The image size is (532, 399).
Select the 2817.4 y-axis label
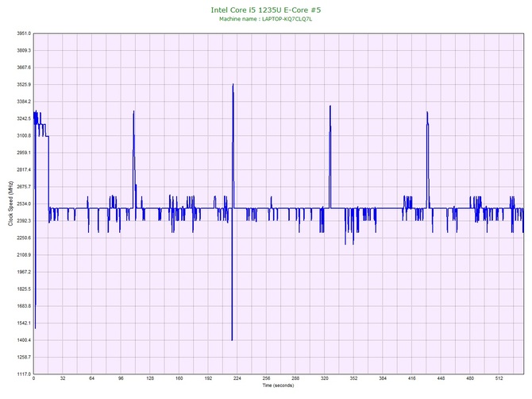tap(24, 170)
